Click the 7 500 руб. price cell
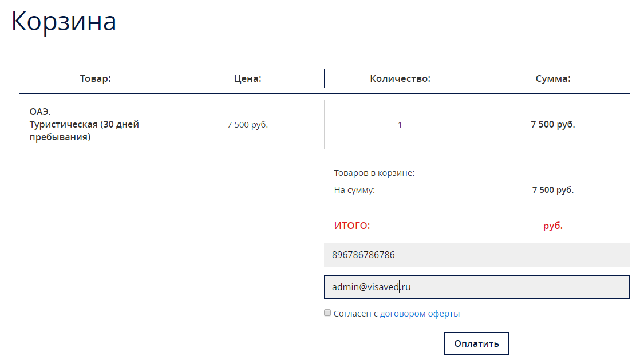644x360 pixels. point(247,125)
